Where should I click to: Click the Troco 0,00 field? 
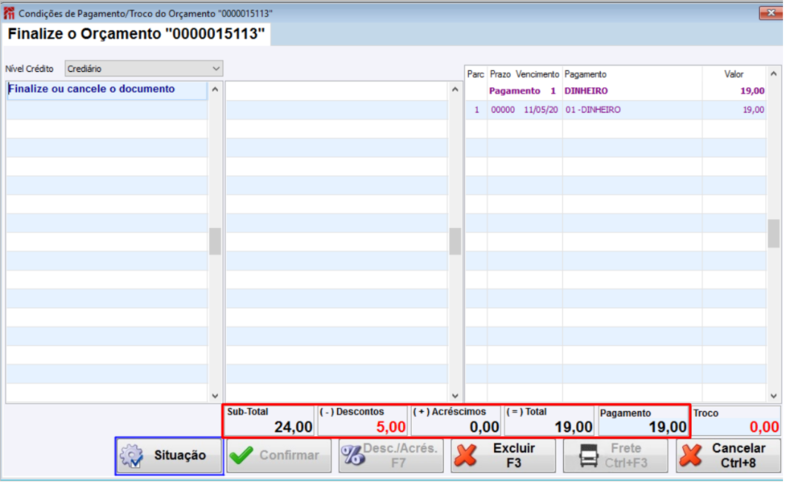point(736,421)
